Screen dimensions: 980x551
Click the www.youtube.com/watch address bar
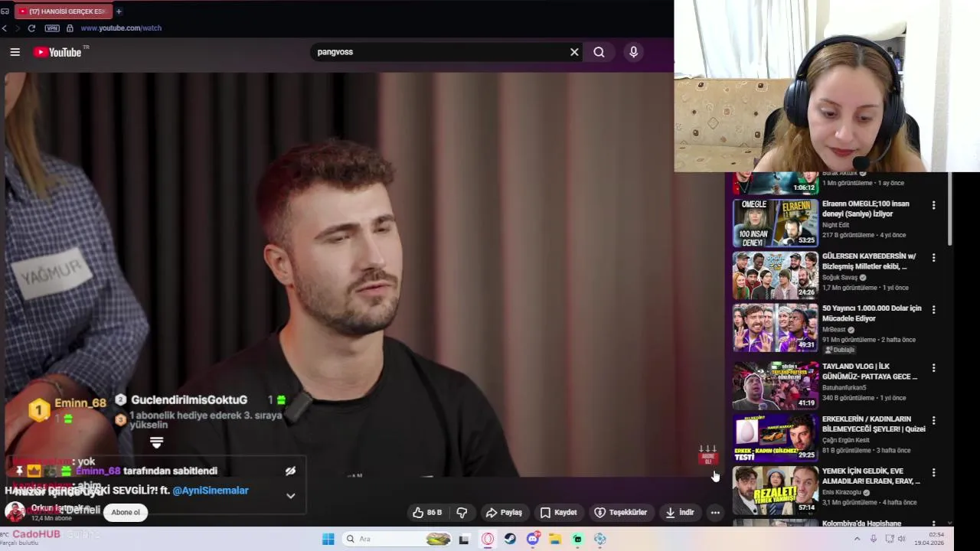click(121, 28)
